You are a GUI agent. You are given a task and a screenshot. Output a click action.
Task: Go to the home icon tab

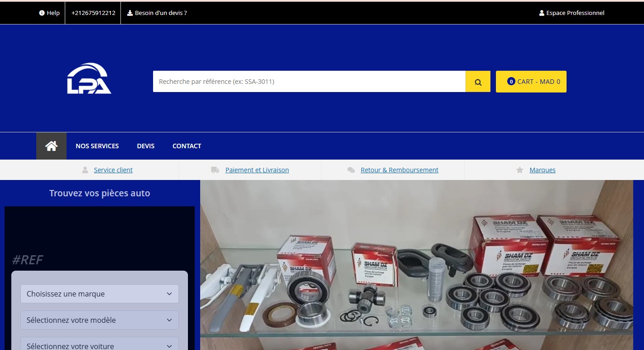point(51,146)
